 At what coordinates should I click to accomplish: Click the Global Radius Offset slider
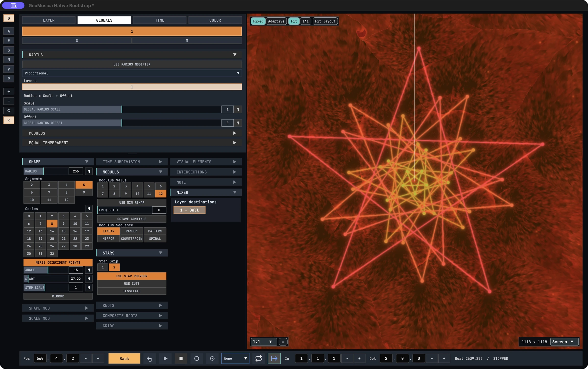(122, 123)
